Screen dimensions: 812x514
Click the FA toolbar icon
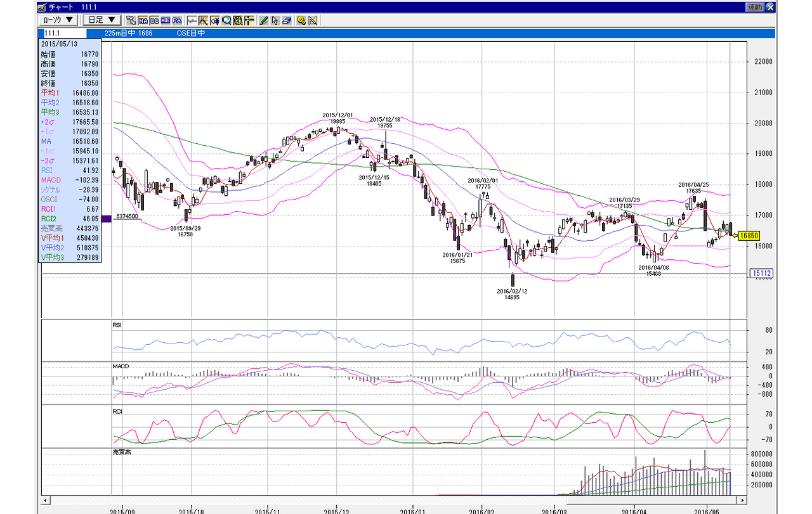[x=177, y=20]
